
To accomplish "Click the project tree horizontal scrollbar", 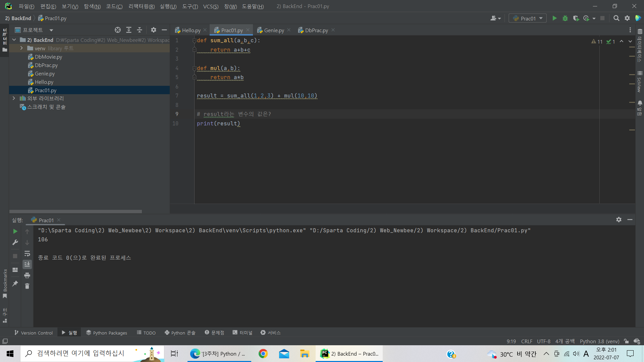I will 75,212.
